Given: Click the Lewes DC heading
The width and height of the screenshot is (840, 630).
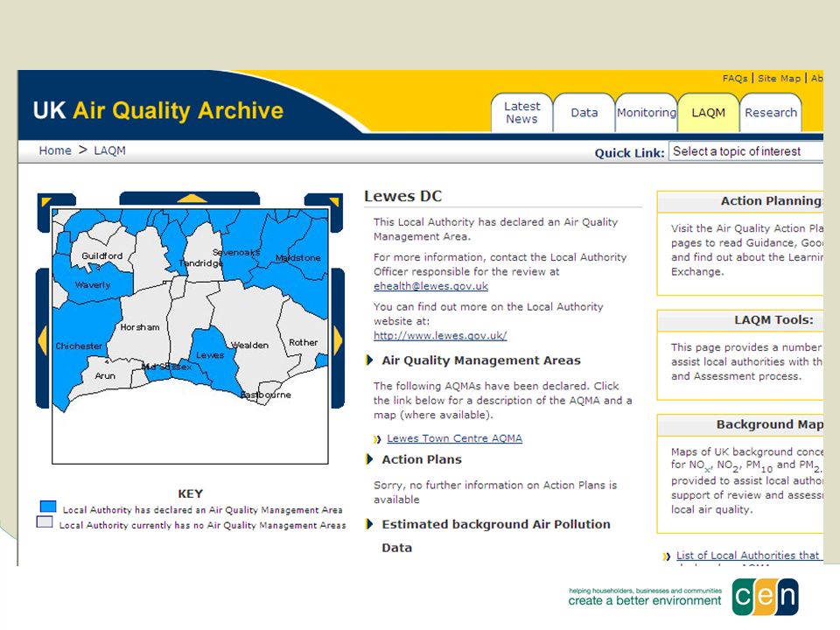Looking at the screenshot, I should pyautogui.click(x=402, y=196).
